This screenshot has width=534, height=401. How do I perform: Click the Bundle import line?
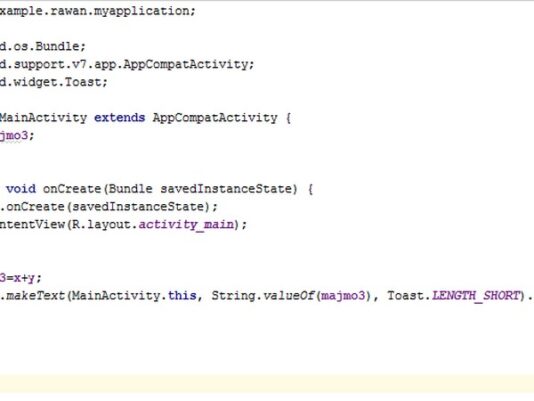pos(43,46)
